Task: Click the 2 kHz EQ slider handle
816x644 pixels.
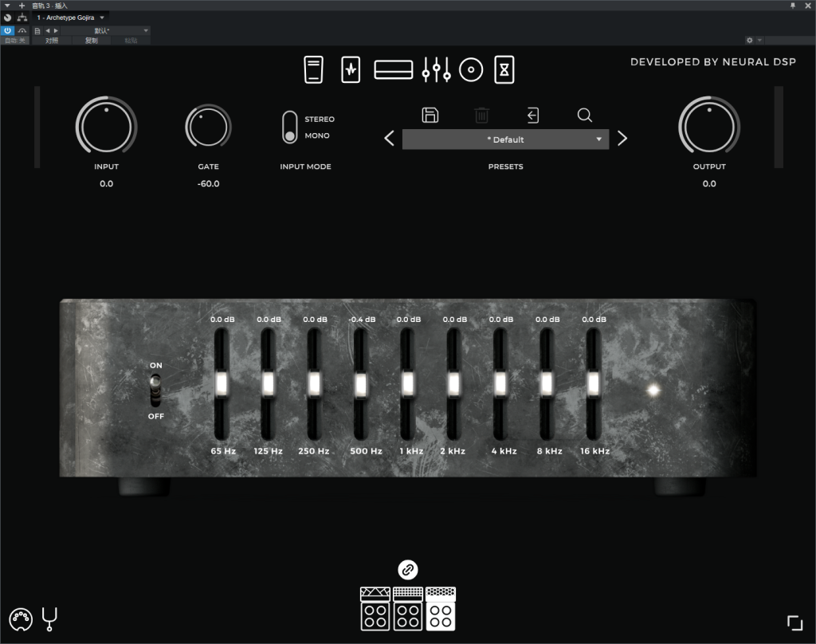Action: (453, 383)
